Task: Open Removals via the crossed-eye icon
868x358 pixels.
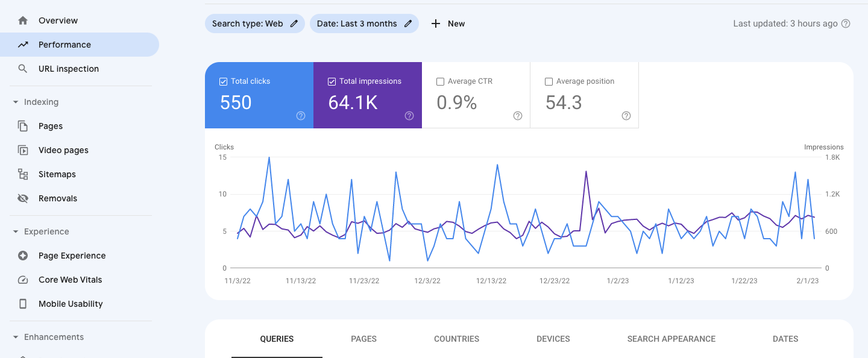Action: (x=23, y=198)
